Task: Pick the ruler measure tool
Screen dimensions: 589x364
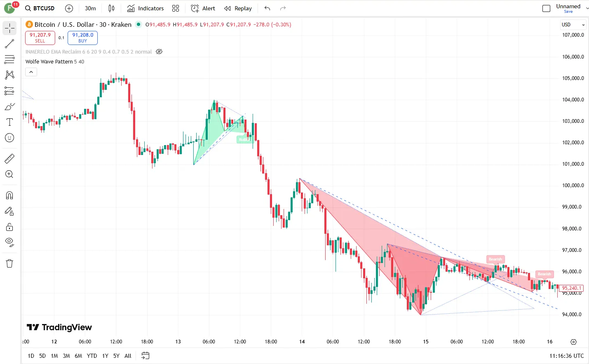Action: pyautogui.click(x=9, y=158)
